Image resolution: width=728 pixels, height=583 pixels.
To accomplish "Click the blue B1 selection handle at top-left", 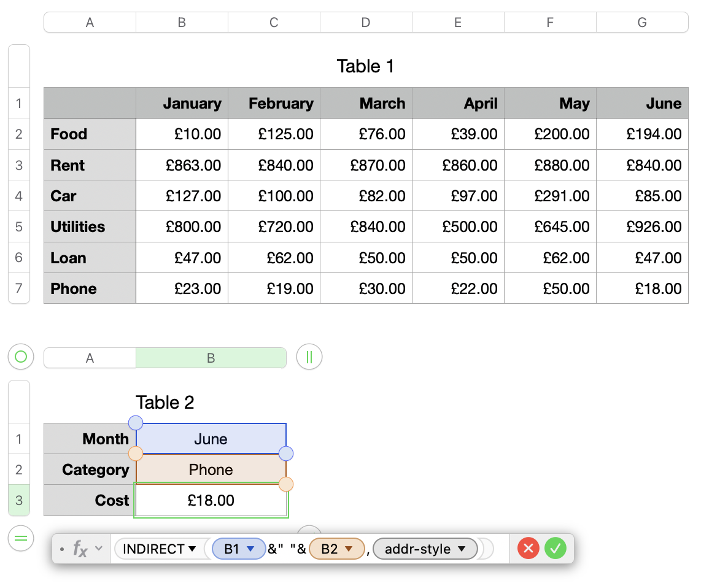I will 135,423.
